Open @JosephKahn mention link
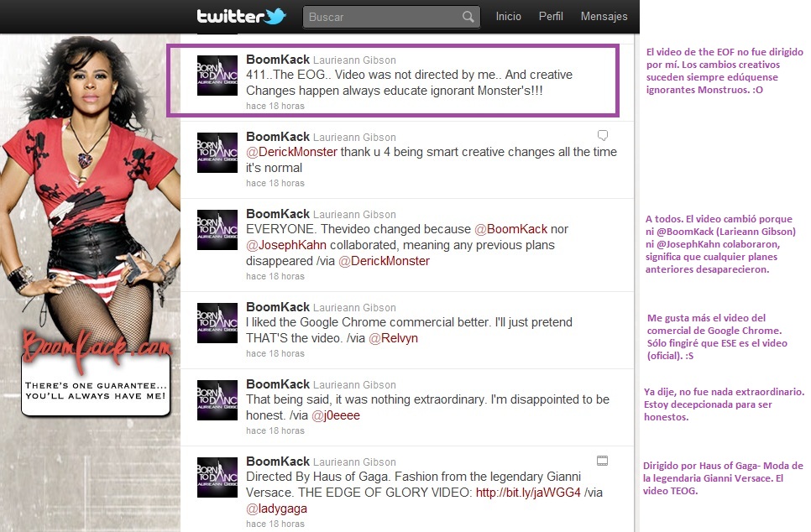This screenshot has height=532, width=811. click(x=286, y=245)
